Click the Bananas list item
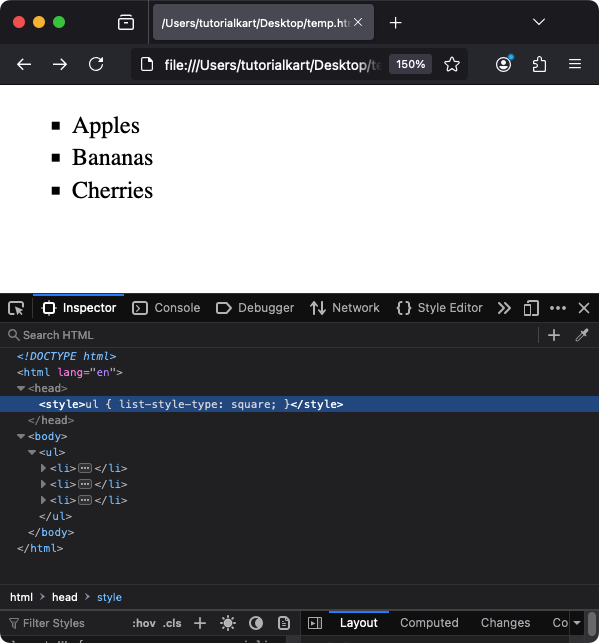599x643 pixels. [x=112, y=158]
